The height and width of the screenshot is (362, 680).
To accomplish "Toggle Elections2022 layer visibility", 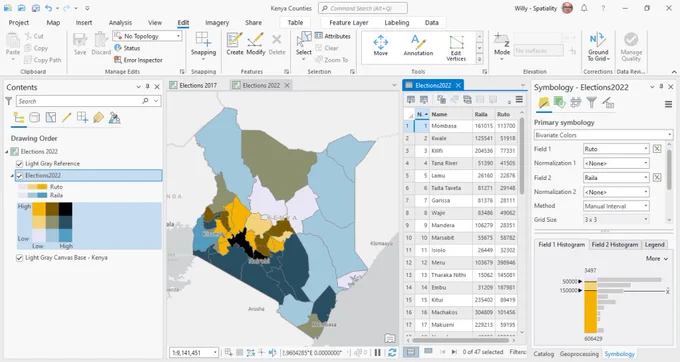I will point(19,176).
